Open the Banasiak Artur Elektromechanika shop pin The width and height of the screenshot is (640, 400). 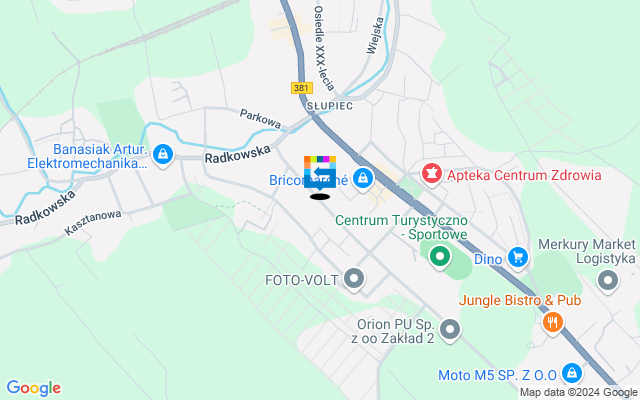[x=163, y=155]
